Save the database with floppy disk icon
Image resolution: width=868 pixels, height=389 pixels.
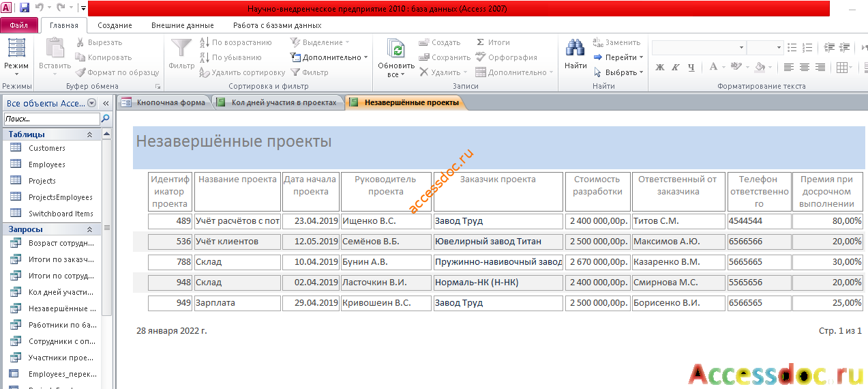pyautogui.click(x=25, y=8)
